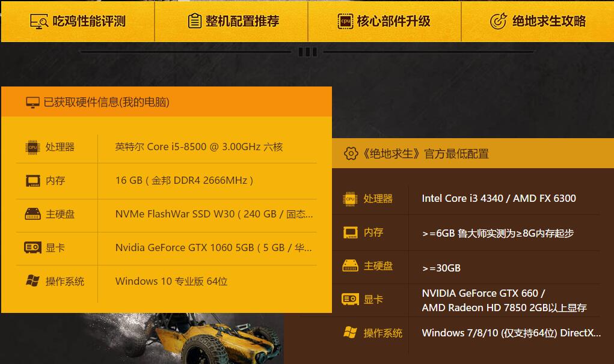Screen dimensions: 614x364
Task: Open the 绝地求生攻略 tab
Action: [538, 21]
